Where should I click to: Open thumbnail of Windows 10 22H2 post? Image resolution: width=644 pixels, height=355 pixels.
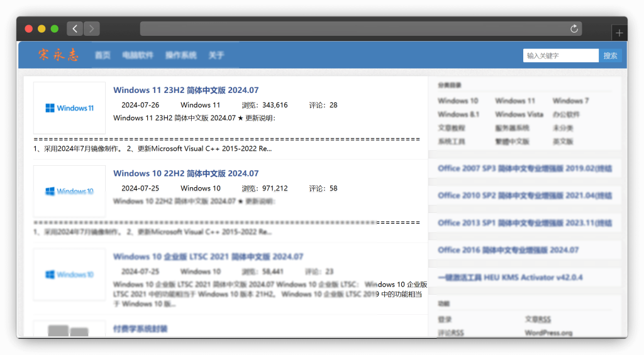click(69, 191)
